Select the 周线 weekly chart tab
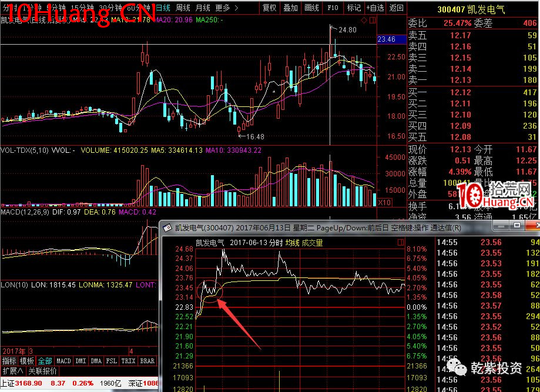 tap(183, 7)
